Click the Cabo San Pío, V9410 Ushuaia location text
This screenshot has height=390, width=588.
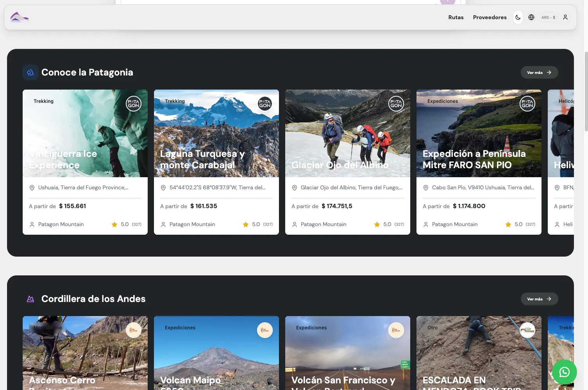pos(483,188)
